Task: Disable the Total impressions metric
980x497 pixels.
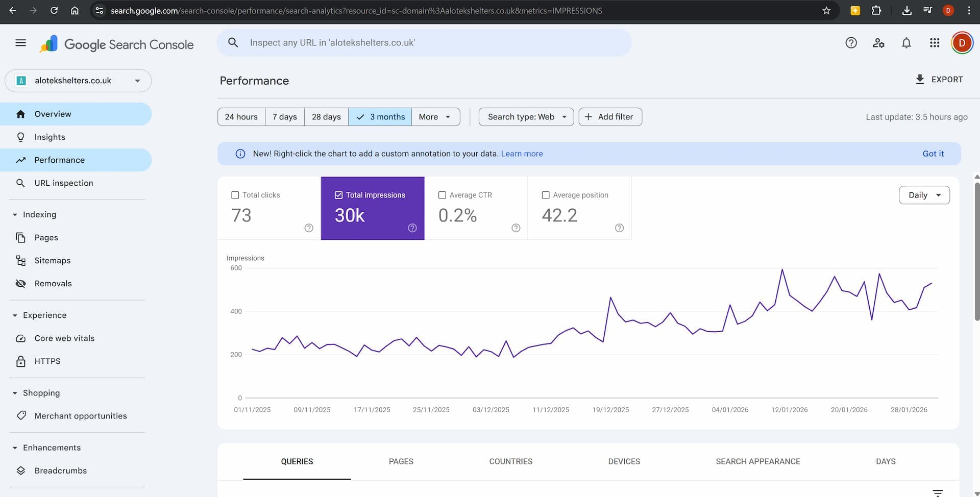Action: [338, 195]
